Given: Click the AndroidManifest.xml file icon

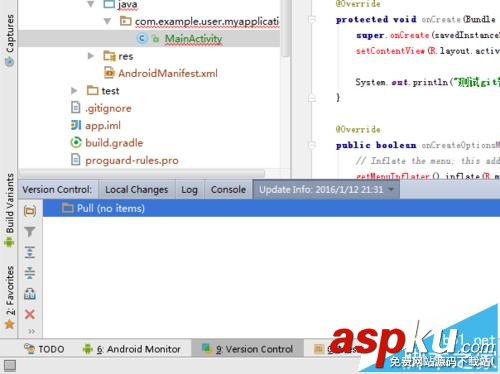Looking at the screenshot, I should (x=109, y=73).
